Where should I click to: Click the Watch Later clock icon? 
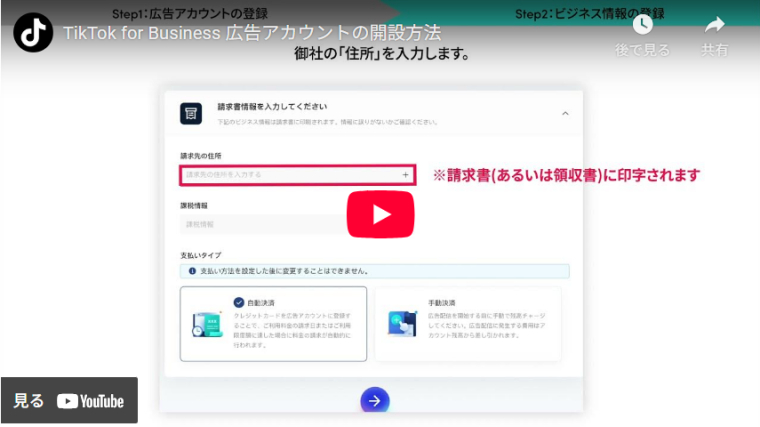coord(642,24)
